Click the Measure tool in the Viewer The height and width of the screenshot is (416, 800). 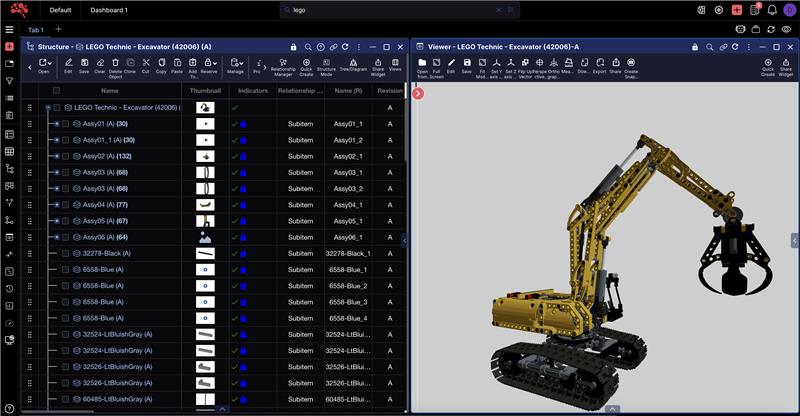pyautogui.click(x=568, y=65)
